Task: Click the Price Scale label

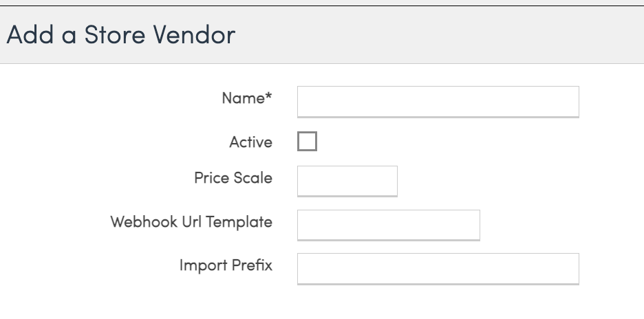Action: click(233, 178)
